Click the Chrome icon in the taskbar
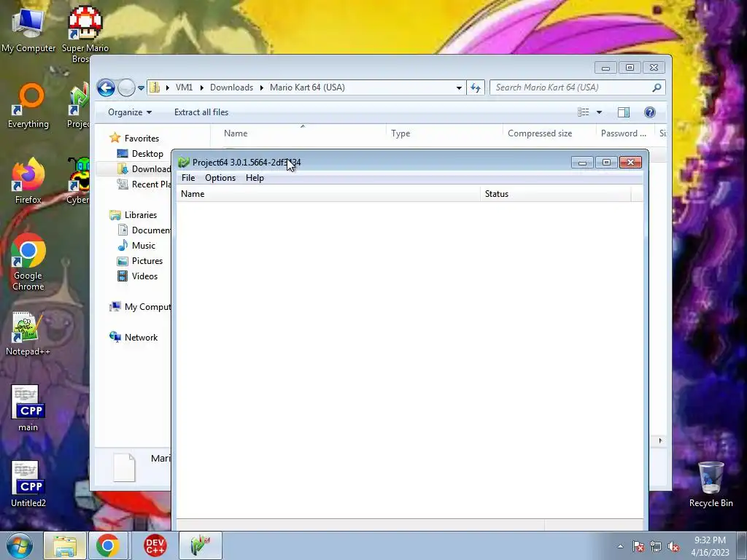Screen dimensions: 747x560 [x=108, y=545]
